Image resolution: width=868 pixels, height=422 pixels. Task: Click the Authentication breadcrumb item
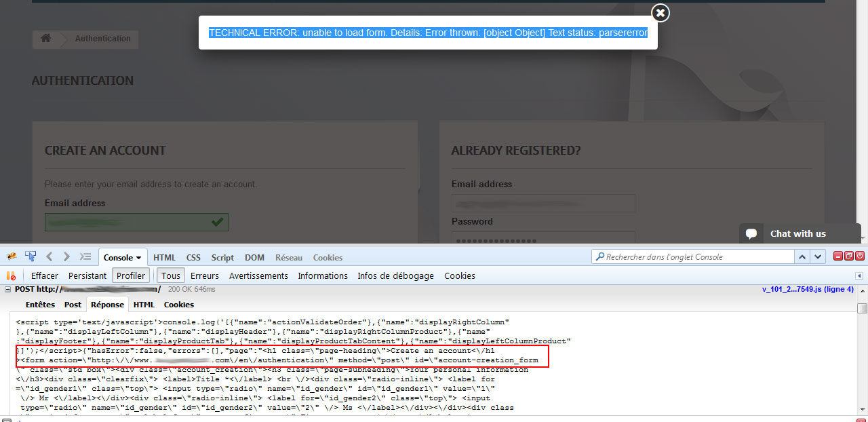click(x=102, y=39)
